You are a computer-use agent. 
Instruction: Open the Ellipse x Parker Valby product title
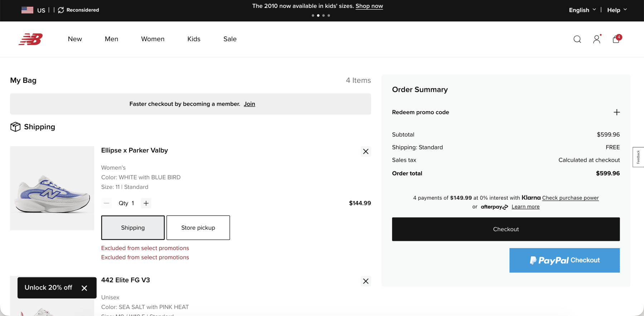click(x=135, y=150)
